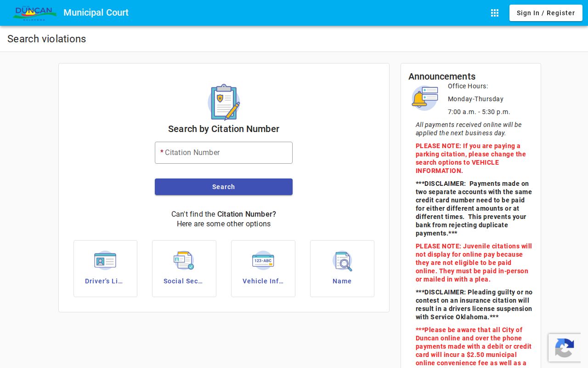
Task: Click the citation clipboard icon
Action: (x=224, y=102)
